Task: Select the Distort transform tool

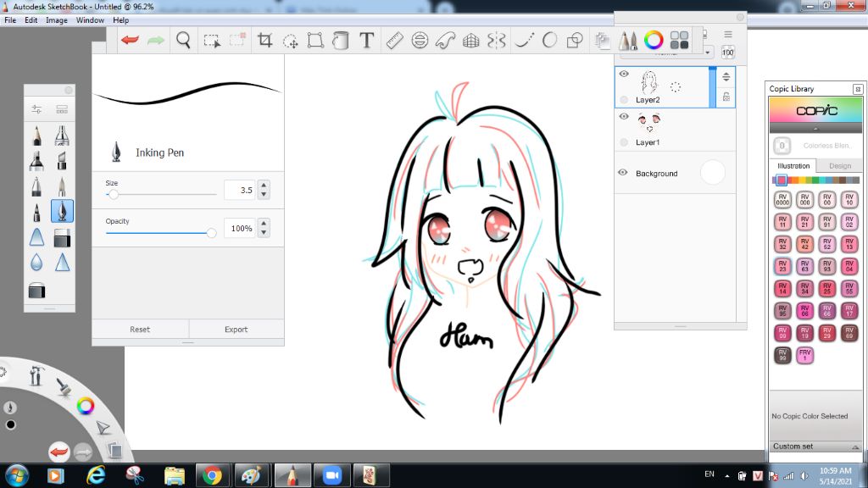Action: tap(315, 40)
